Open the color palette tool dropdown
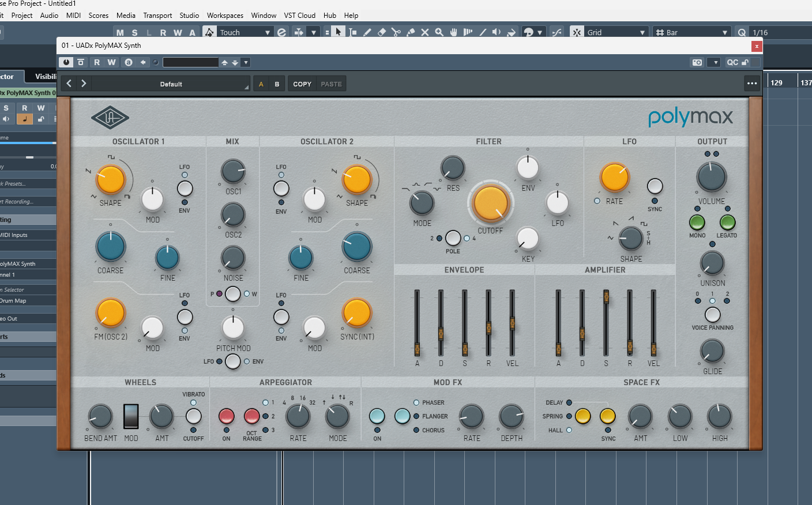The width and height of the screenshot is (812, 505). 540,32
